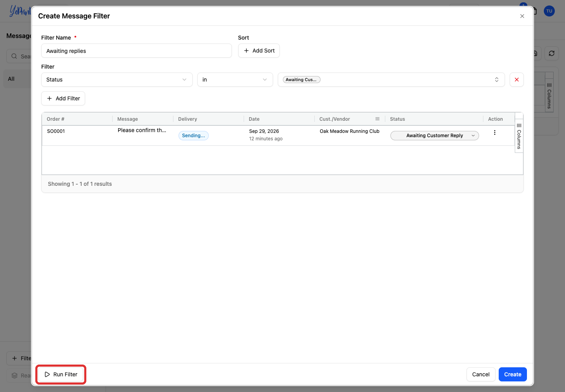Select order number SO00001 cell
This screenshot has height=392, width=565.
(x=56, y=131)
